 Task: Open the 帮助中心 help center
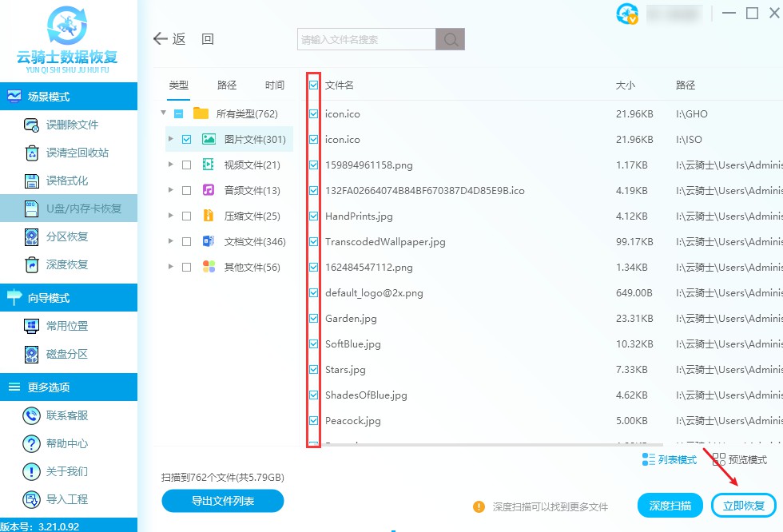pos(66,443)
